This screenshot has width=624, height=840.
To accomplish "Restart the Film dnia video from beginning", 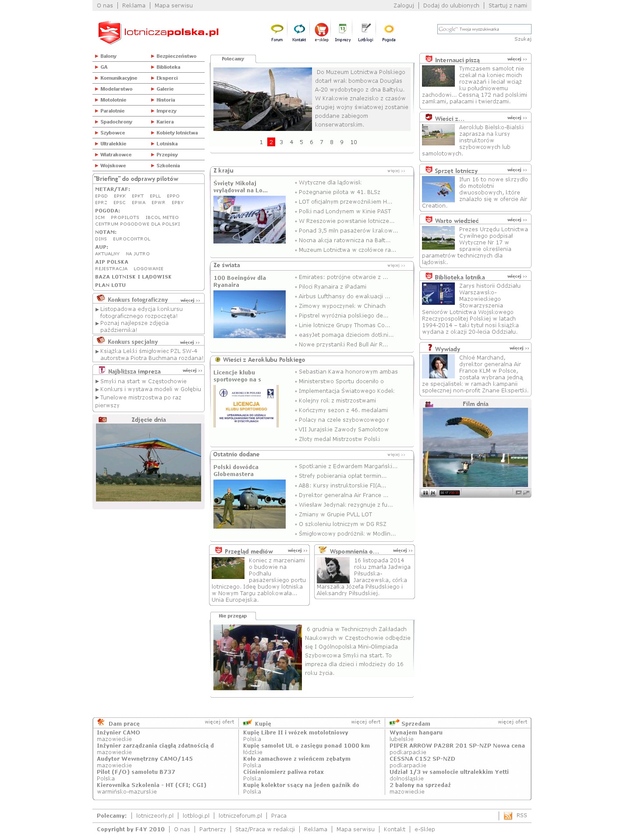I will [x=433, y=493].
